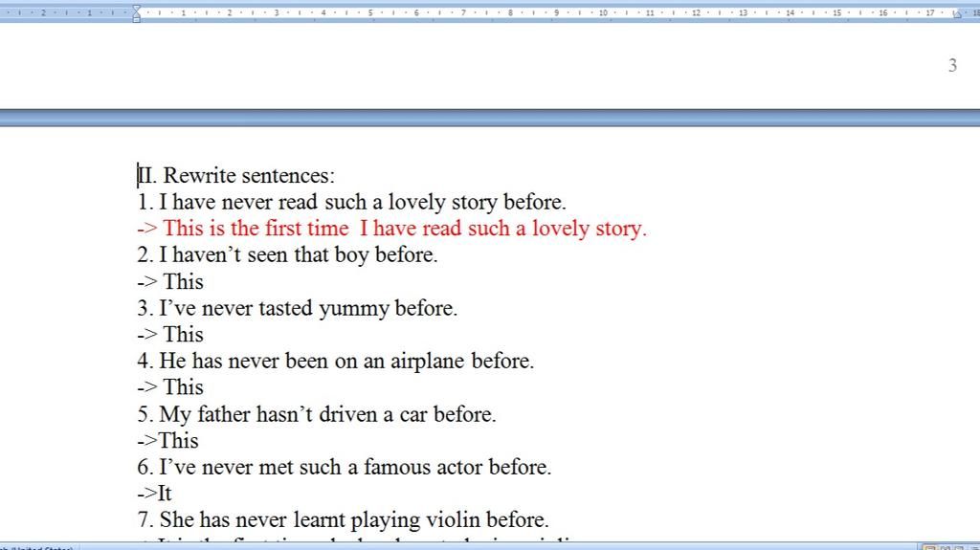Click sentence 4 about the airplane
The width and height of the screenshot is (980, 550).
[x=336, y=361]
